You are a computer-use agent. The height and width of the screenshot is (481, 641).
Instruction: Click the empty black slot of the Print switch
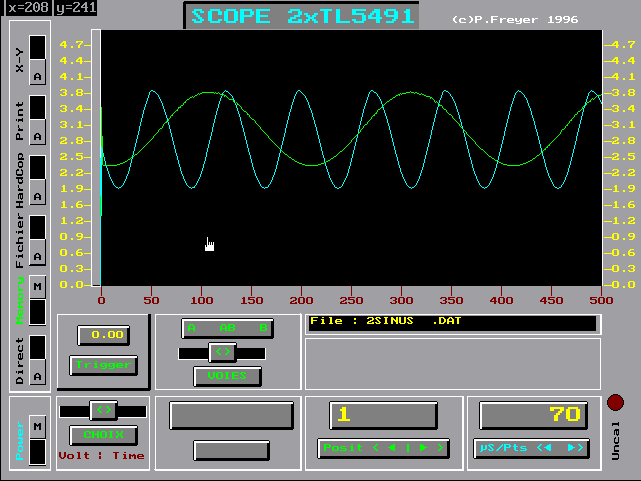[37, 107]
